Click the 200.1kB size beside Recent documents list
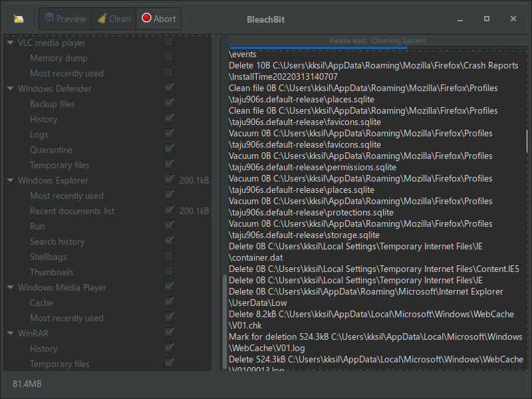This screenshot has width=532, height=399. pyautogui.click(x=194, y=211)
